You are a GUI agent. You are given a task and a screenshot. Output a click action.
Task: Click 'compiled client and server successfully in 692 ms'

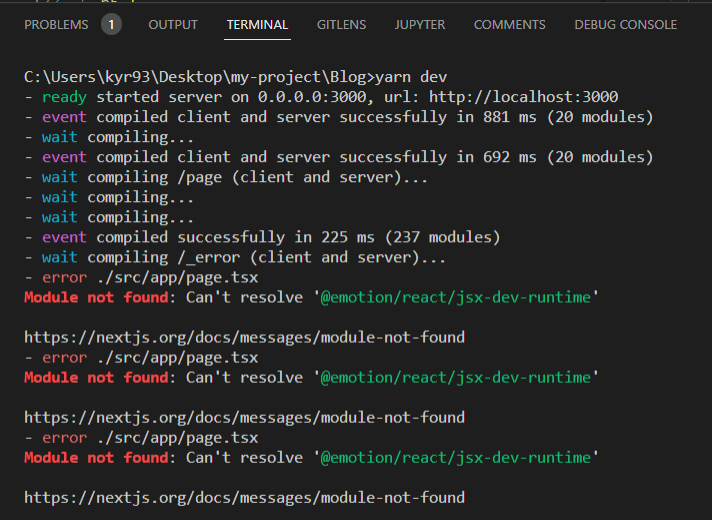click(316, 157)
